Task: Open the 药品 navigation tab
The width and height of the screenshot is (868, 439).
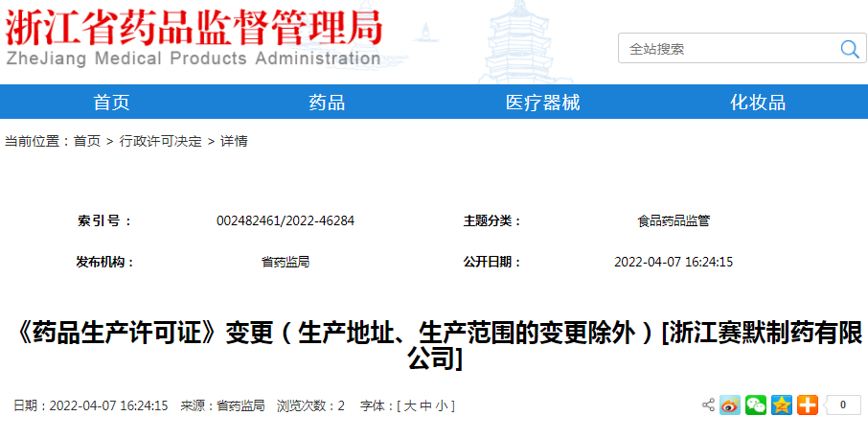Action: point(327,103)
